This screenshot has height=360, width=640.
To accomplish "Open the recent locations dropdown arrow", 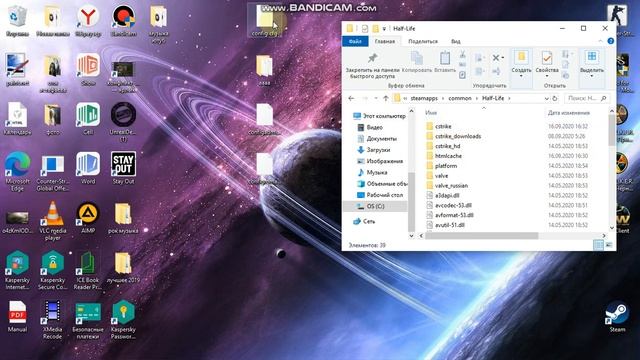I will (376, 98).
